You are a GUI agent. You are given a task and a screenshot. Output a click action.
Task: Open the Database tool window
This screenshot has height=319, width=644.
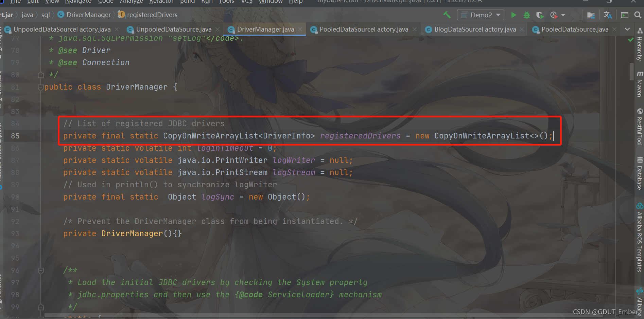639,173
